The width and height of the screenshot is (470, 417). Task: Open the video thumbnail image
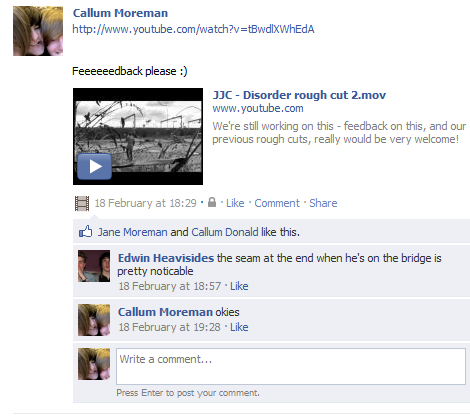pos(138,136)
